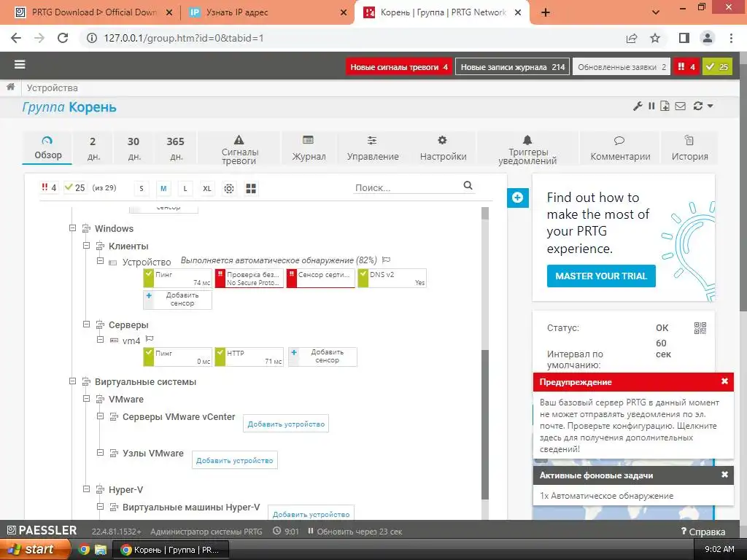The image size is (747, 560).
Task: Collapse the Windows group
Action: (72, 228)
